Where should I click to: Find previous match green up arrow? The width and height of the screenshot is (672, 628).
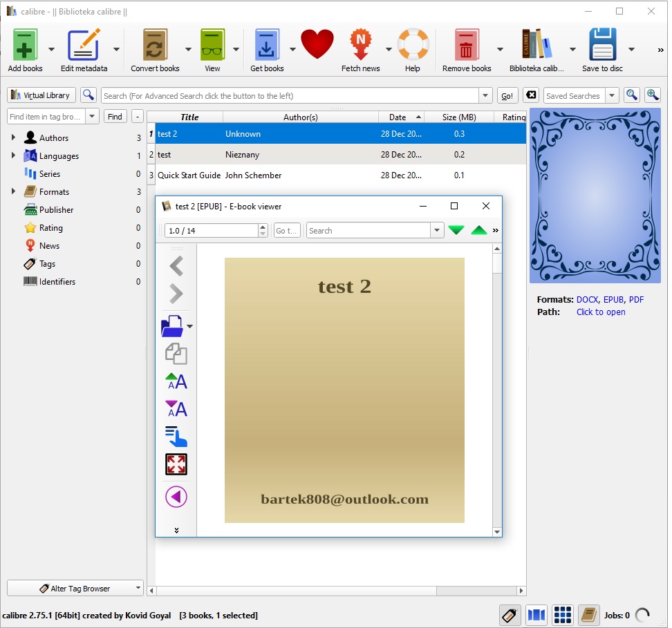(x=478, y=231)
